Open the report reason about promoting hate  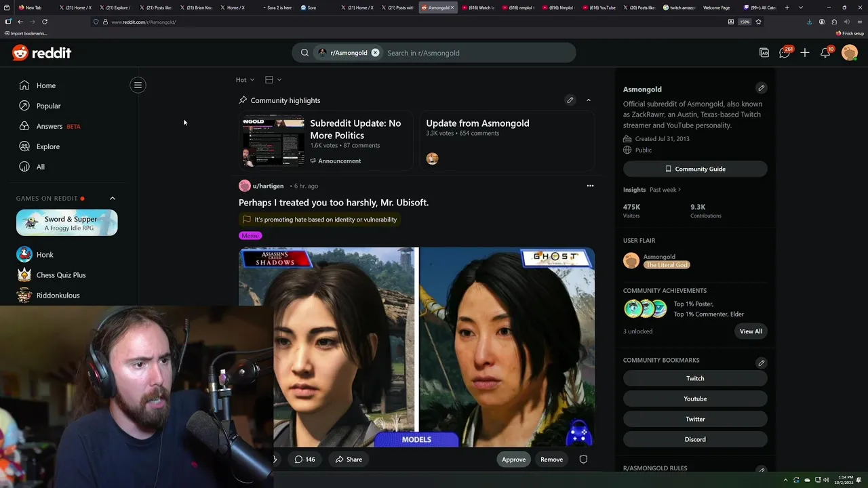coord(319,220)
